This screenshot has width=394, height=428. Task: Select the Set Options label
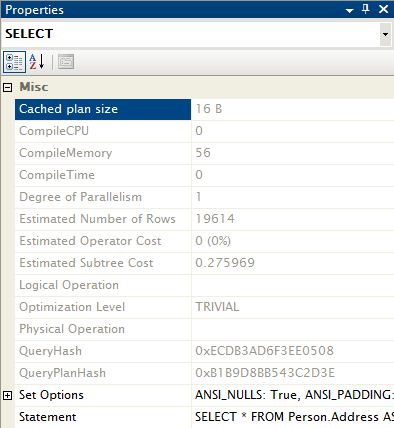pos(51,395)
